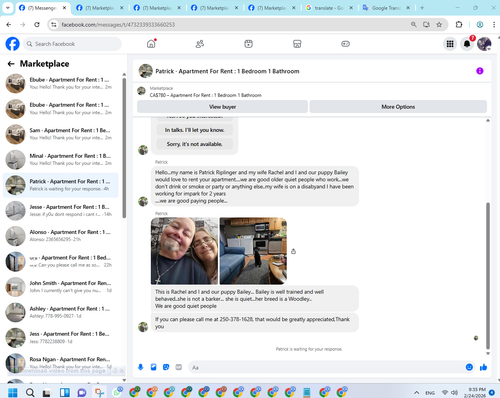Open the Facebook logo home link
Image resolution: width=500 pixels, height=398 pixels.
[x=13, y=44]
